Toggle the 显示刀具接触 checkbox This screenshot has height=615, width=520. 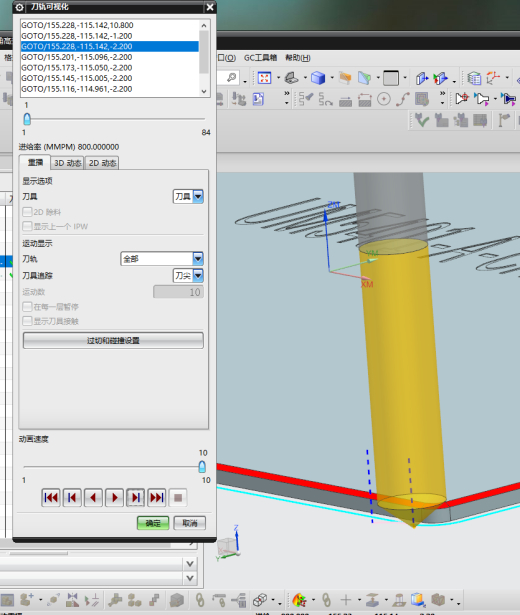27,321
